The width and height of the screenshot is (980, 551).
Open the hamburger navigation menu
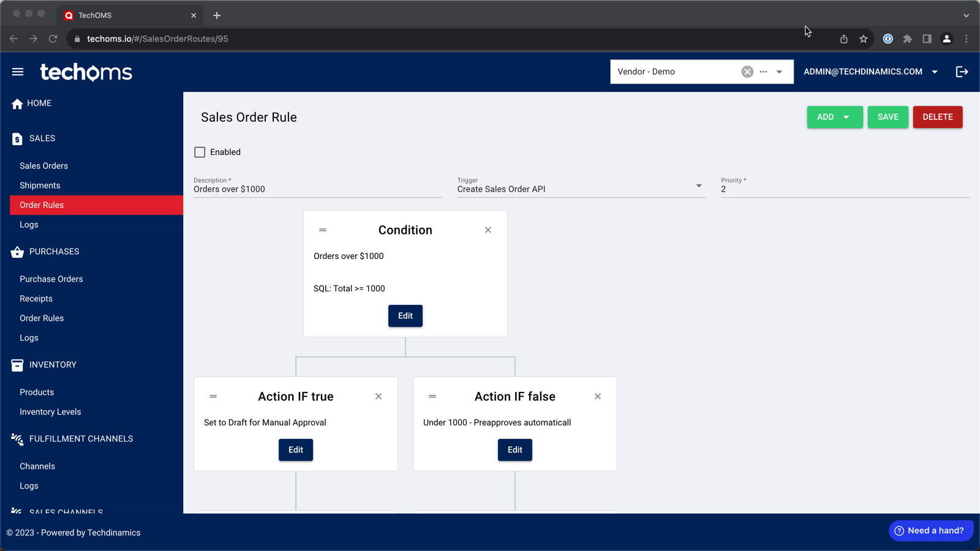pos(18,72)
